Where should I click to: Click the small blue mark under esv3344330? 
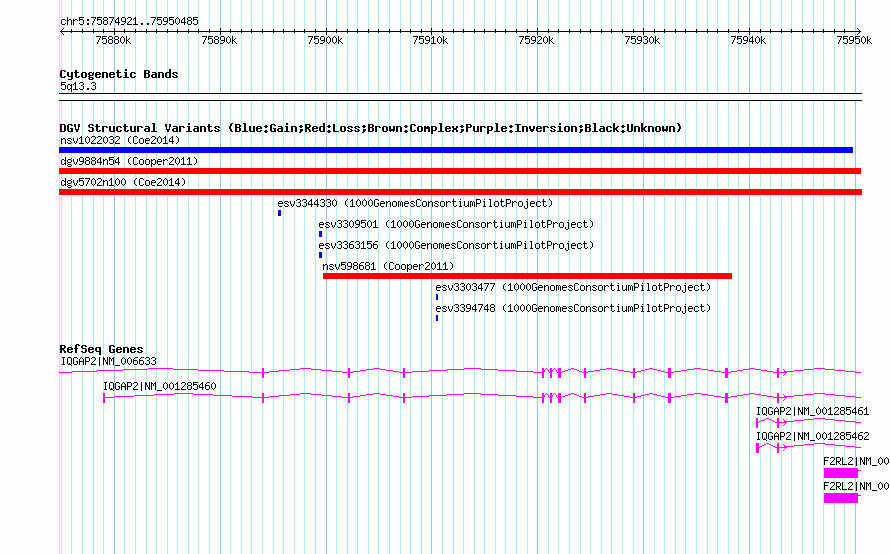point(279,213)
